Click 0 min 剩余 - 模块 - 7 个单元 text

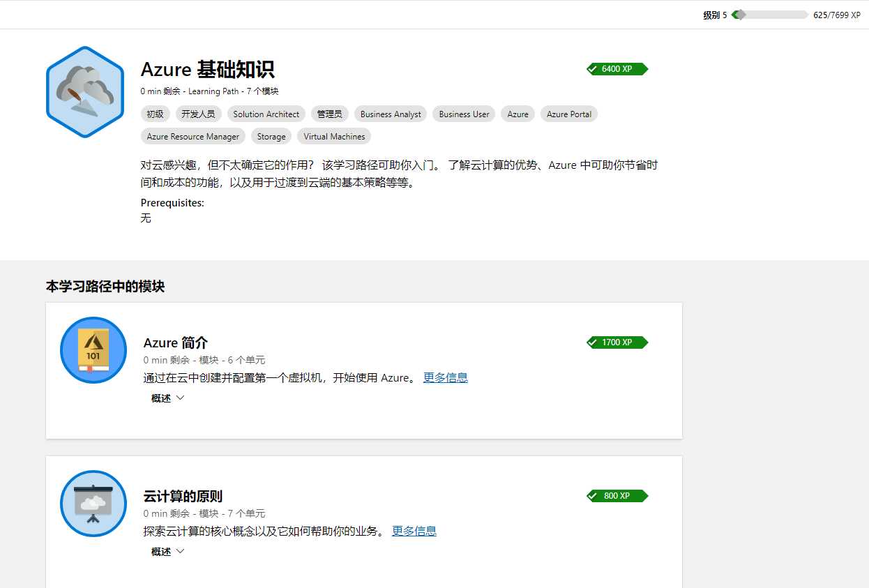(x=204, y=513)
